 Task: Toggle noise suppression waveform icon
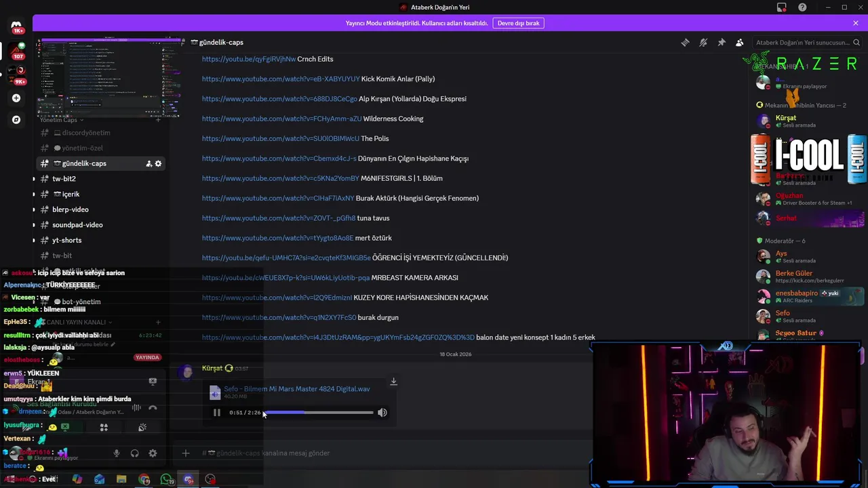[136, 407]
